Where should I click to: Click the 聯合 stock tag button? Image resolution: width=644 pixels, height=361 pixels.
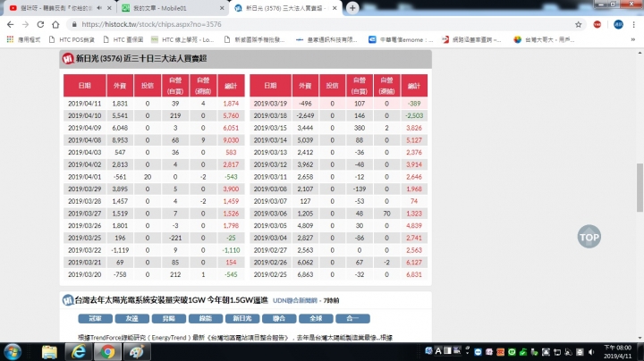pyautogui.click(x=279, y=318)
